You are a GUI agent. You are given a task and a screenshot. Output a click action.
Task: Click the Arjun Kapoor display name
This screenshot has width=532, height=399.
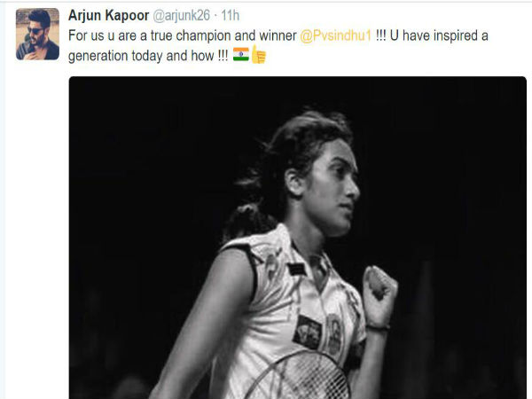tap(108, 15)
